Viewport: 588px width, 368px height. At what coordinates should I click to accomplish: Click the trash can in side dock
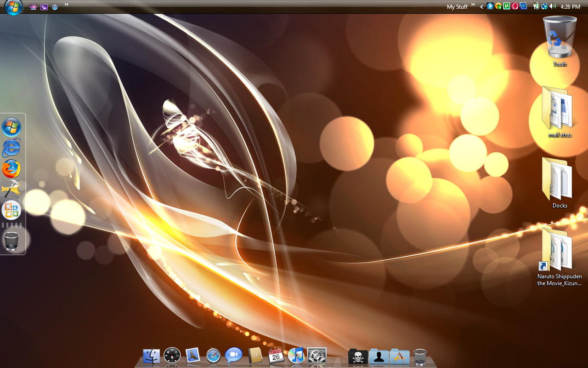[11, 241]
